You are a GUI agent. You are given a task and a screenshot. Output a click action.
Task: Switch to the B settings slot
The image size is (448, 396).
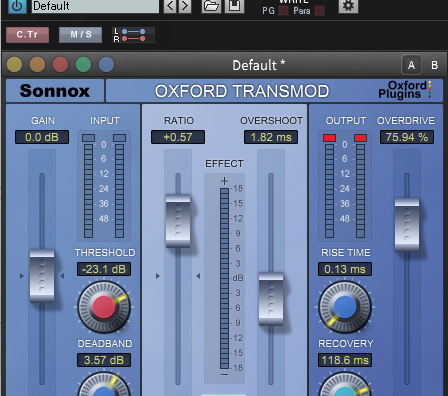click(x=434, y=65)
